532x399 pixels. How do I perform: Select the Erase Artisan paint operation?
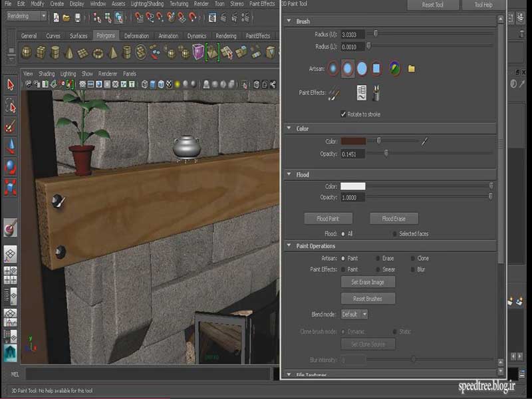[x=378, y=258]
